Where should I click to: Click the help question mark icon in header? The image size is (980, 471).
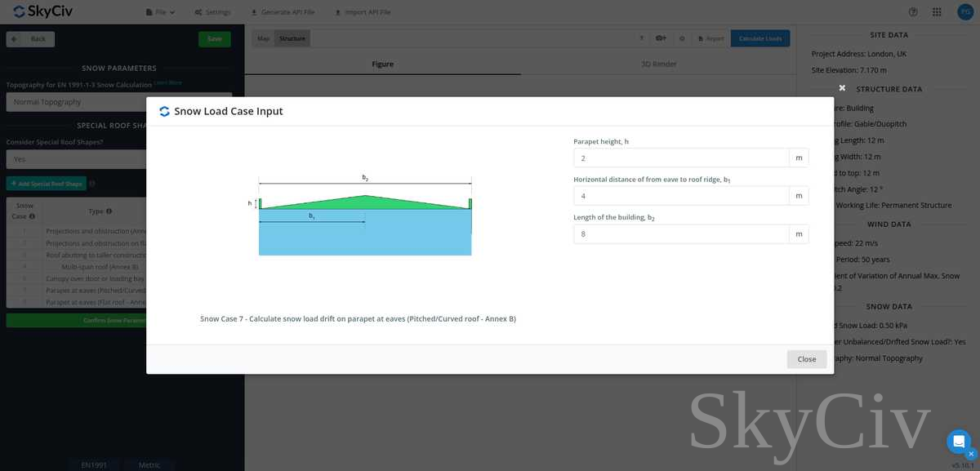pyautogui.click(x=913, y=12)
